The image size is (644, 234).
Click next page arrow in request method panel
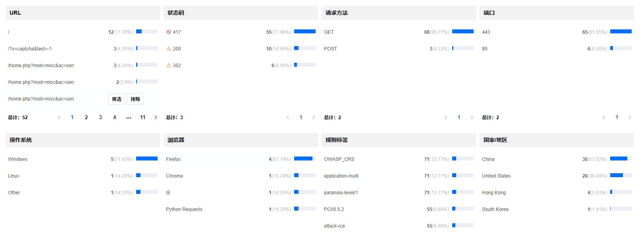tap(472, 118)
